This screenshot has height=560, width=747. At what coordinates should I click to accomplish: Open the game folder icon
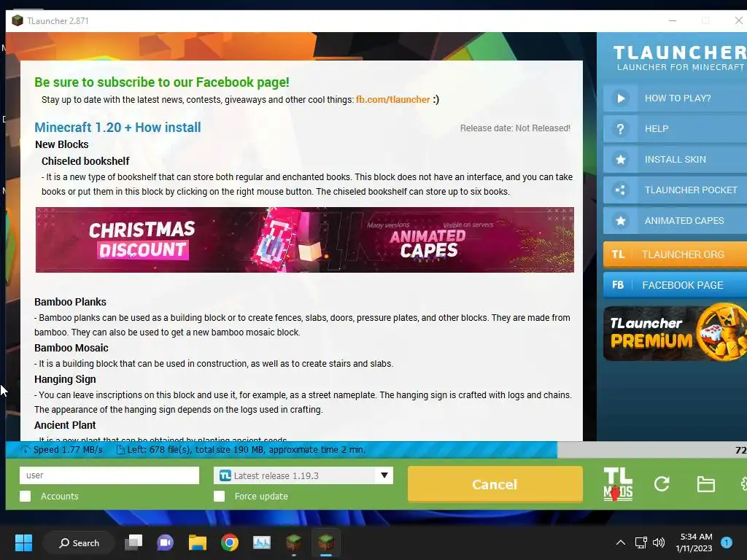705,484
